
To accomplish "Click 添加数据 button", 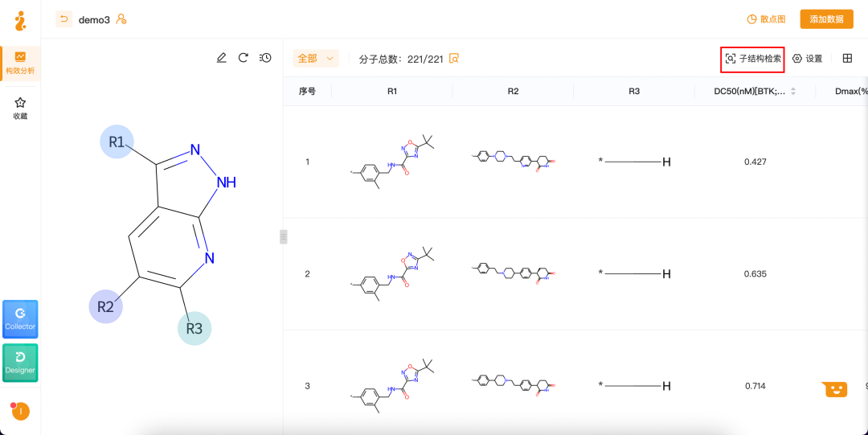I will click(x=826, y=19).
